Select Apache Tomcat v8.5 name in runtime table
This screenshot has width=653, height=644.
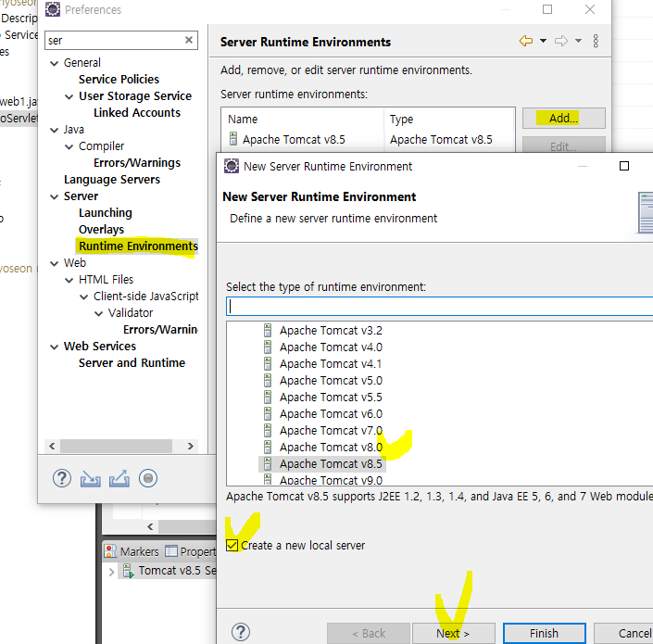coord(294,140)
